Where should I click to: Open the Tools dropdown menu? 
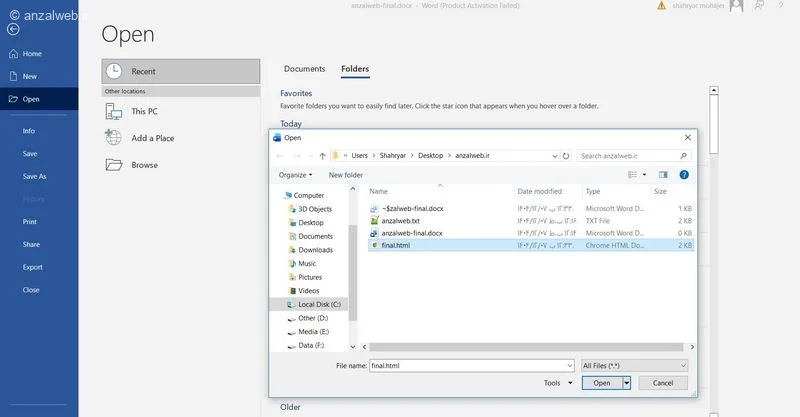point(558,383)
